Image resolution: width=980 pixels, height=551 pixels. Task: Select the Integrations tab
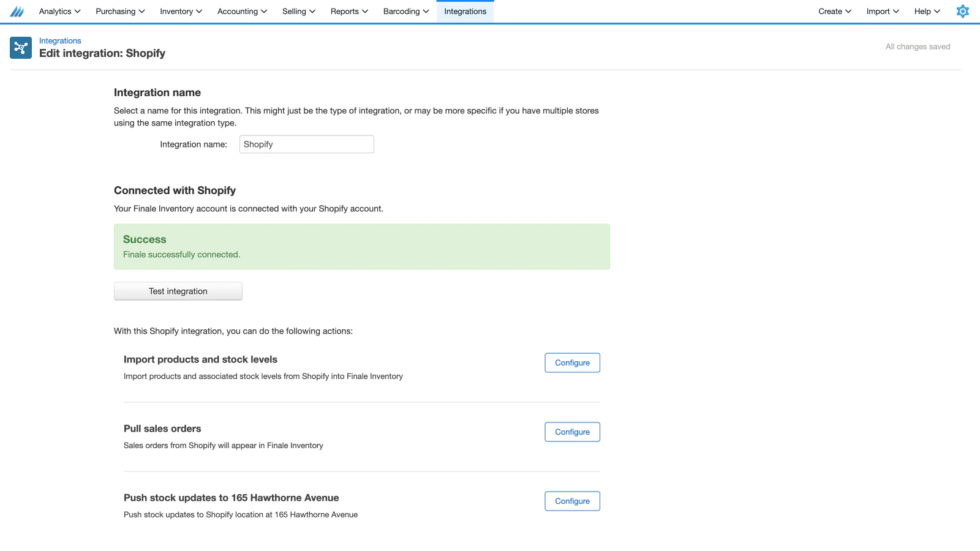[x=466, y=12]
